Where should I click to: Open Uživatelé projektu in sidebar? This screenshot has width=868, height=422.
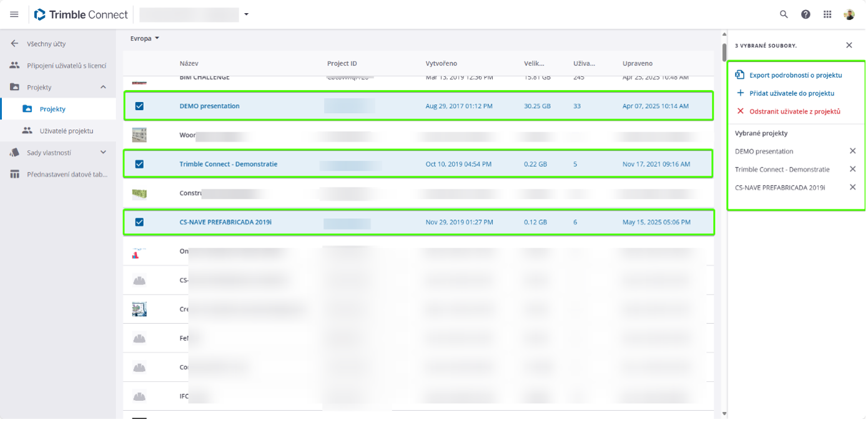click(x=66, y=131)
